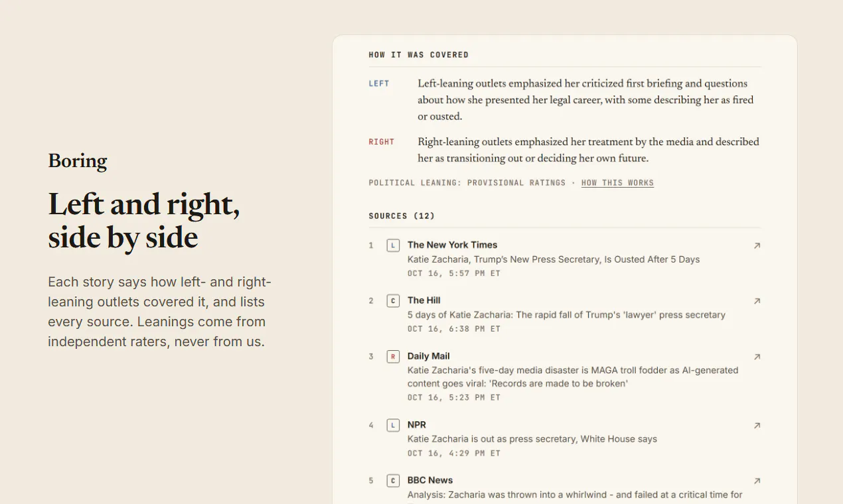The height and width of the screenshot is (504, 843).
Task: Open the BBC News external link arrow
Action: (757, 481)
